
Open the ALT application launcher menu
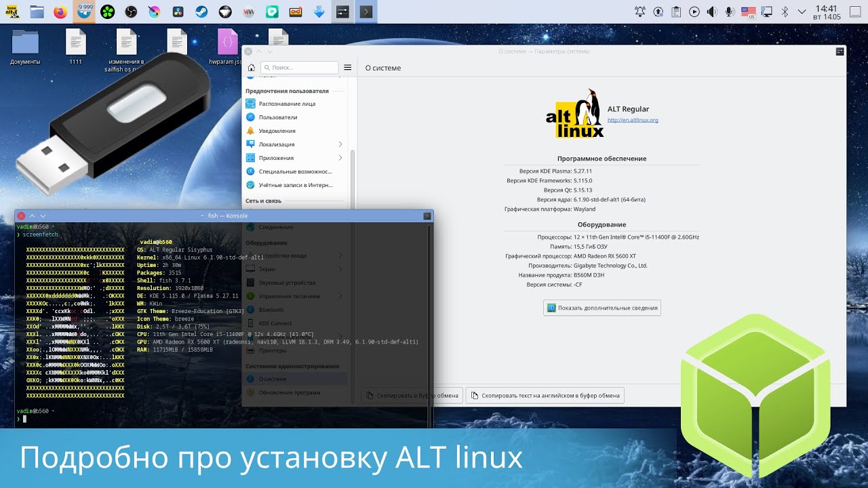click(x=13, y=12)
